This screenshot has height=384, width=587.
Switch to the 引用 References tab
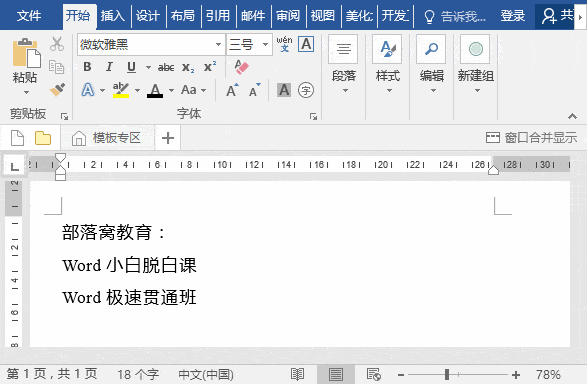[218, 16]
